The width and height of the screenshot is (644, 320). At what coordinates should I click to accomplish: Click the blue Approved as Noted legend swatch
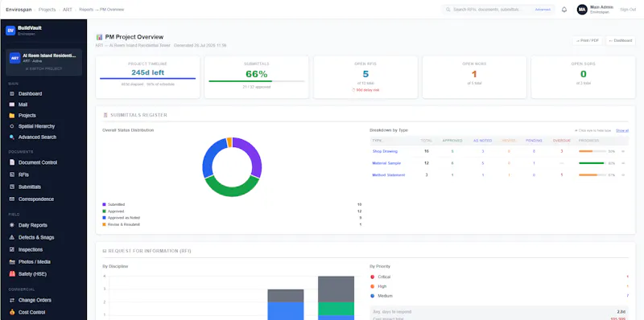105,218
